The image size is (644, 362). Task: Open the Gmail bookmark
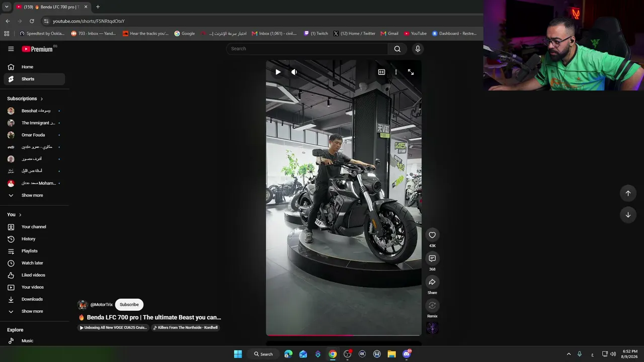389,34
